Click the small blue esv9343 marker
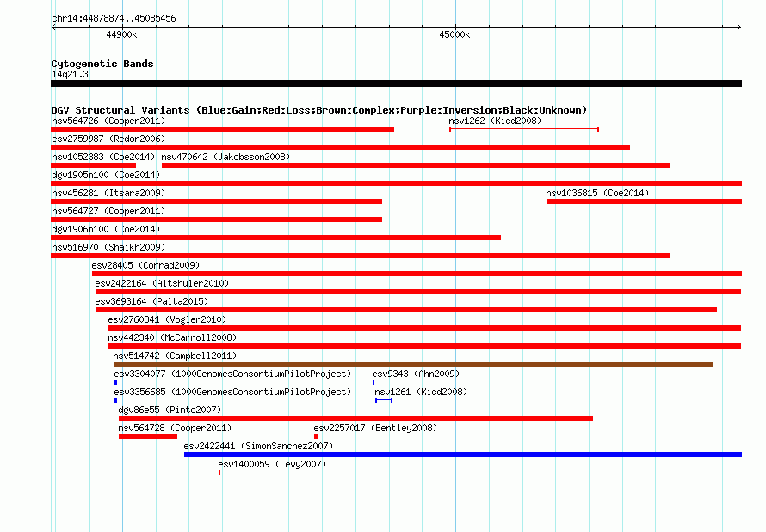Screen dimensions: 766x532 coord(374,382)
